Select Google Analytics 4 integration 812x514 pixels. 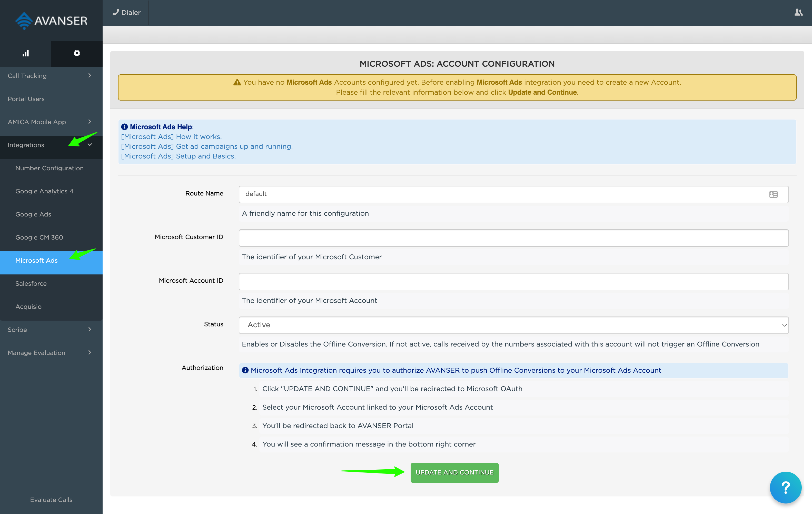click(44, 191)
